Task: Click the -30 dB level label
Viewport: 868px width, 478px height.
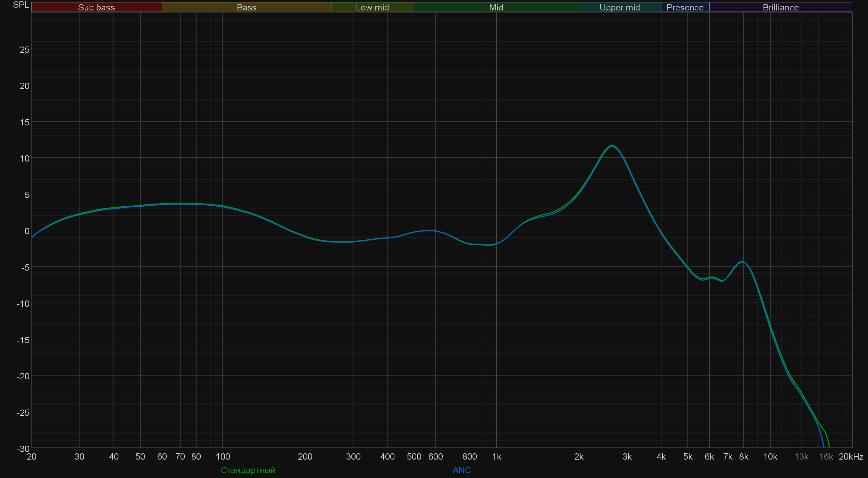Action: (x=23, y=448)
